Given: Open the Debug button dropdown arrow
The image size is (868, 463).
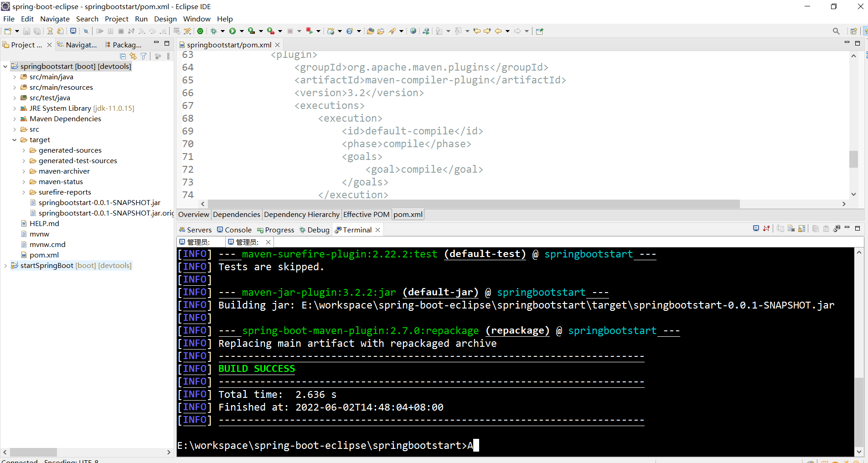Looking at the screenshot, I should click(x=222, y=31).
